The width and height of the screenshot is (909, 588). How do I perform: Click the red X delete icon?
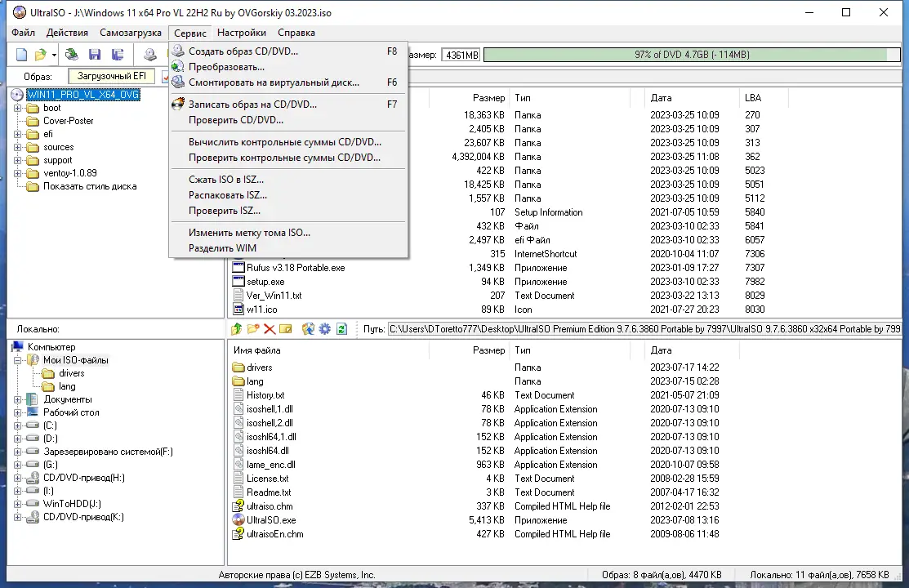click(x=269, y=329)
